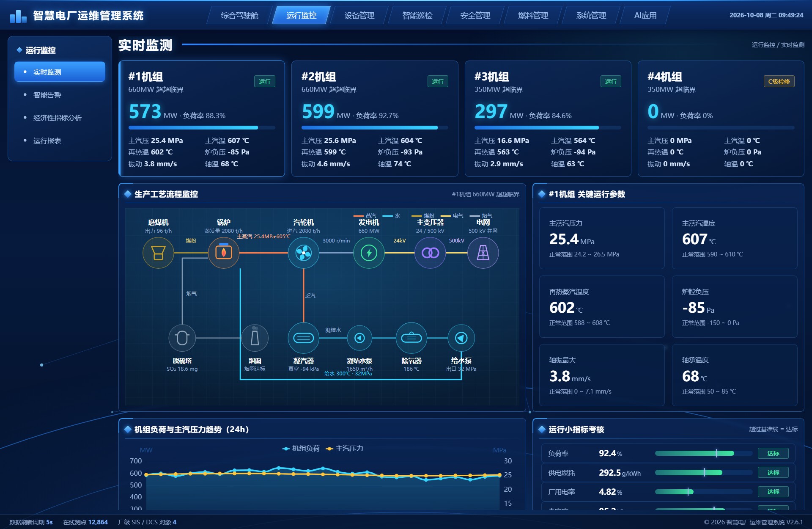Screen dimensions: 812x529
Task: Click the turbine (汽轮机) fan icon
Action: [303, 253]
